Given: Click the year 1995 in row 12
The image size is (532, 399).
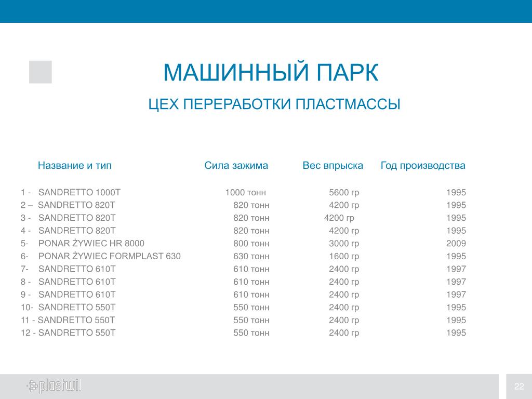Looking at the screenshot, I should pos(456,333).
